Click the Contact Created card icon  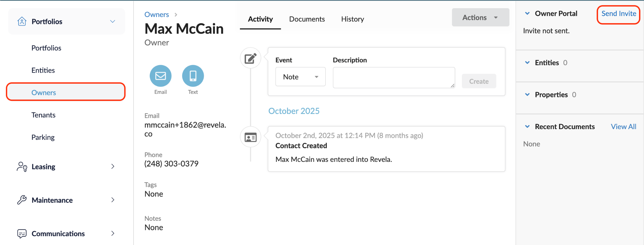(251, 137)
